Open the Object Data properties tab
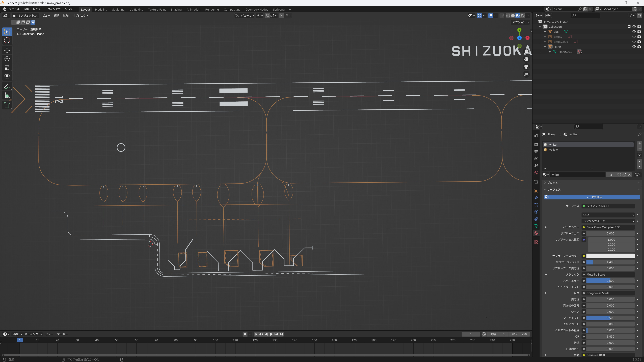Image resolution: width=644 pixels, height=362 pixels. 536,226
